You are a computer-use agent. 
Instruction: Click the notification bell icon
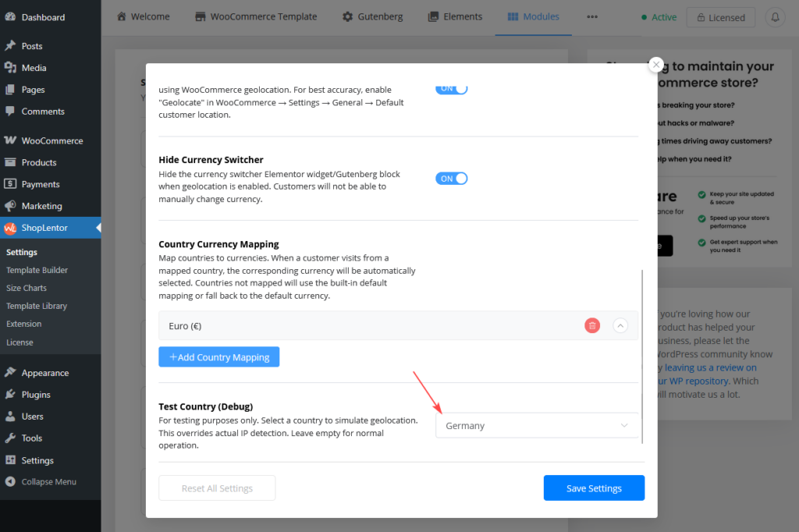(775, 17)
